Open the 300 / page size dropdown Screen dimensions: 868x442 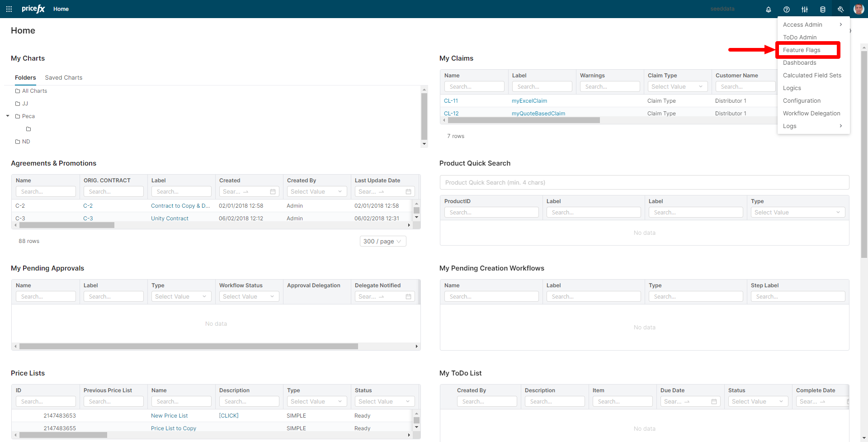click(382, 242)
